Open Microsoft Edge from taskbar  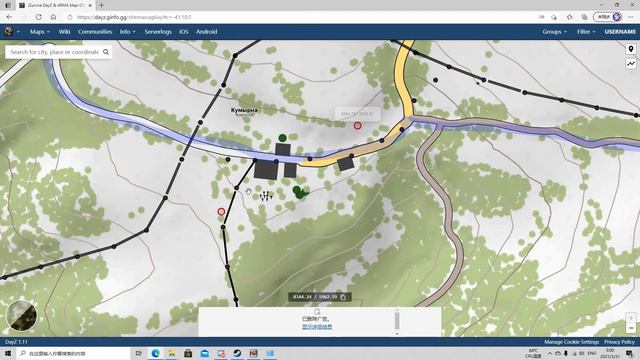[x=155, y=353]
